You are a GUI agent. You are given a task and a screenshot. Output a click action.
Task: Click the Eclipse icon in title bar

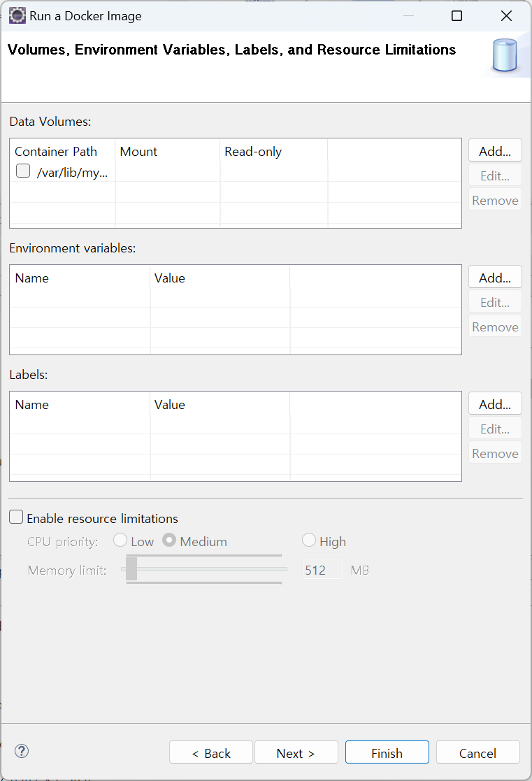(x=17, y=15)
